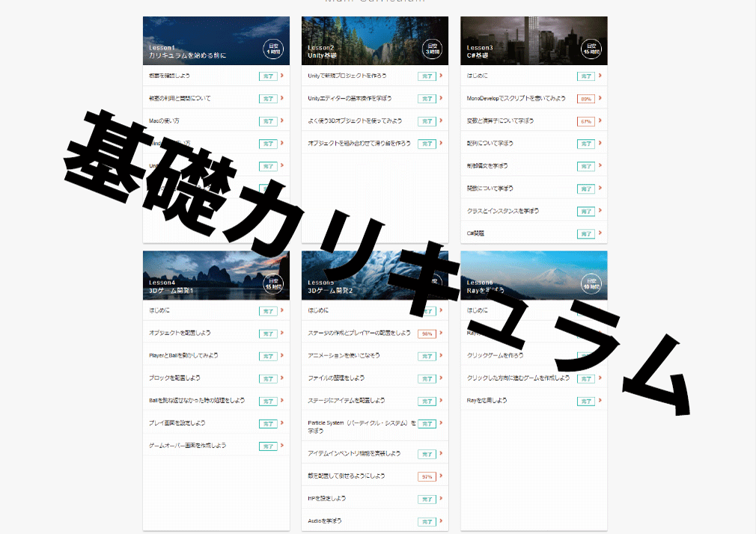This screenshot has height=534, width=756.
Task: Open the Lesson3 C#基礎 header image
Action: click(534, 40)
